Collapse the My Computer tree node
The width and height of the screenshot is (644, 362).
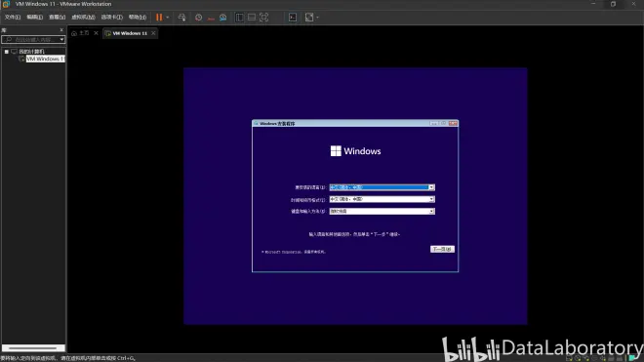click(x=7, y=52)
